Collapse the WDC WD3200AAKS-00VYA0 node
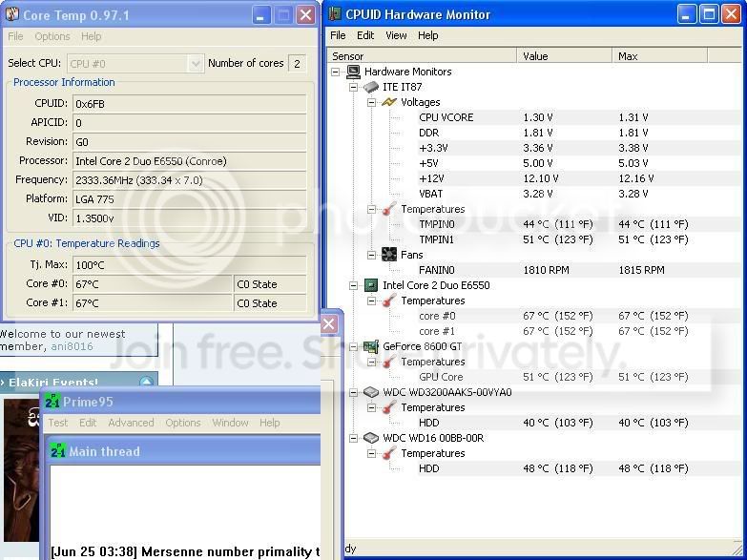The width and height of the screenshot is (747, 560). (353, 393)
